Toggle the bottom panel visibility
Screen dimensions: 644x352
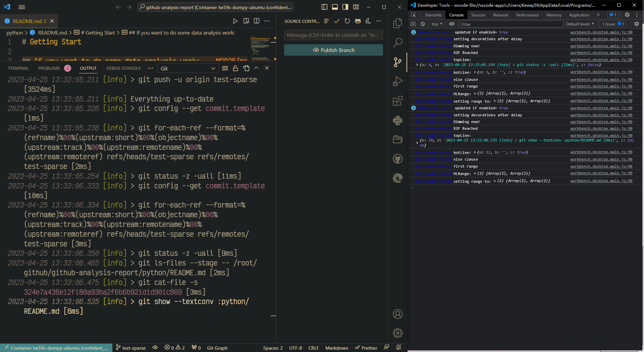pos(335,7)
